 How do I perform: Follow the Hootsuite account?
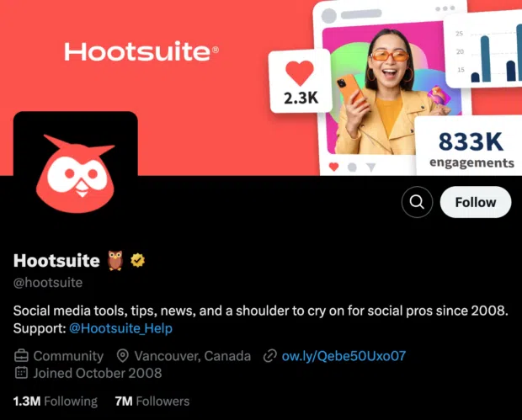coord(476,202)
